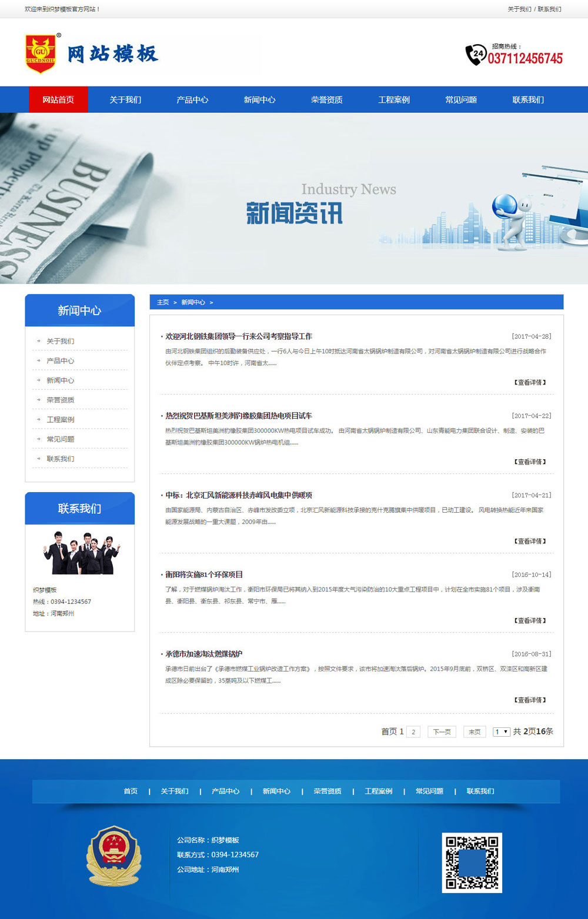Click 联系我们 link in top-right header
The height and width of the screenshot is (919, 588).
[x=549, y=9]
